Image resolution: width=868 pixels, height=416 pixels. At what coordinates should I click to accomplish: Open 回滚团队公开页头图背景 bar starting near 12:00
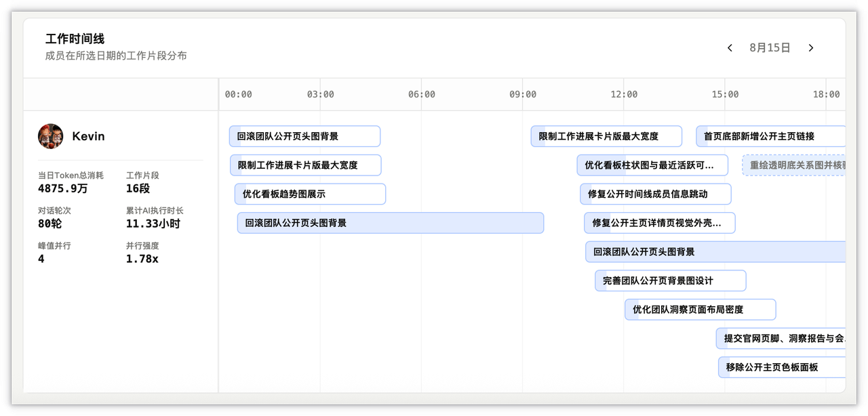click(715, 252)
